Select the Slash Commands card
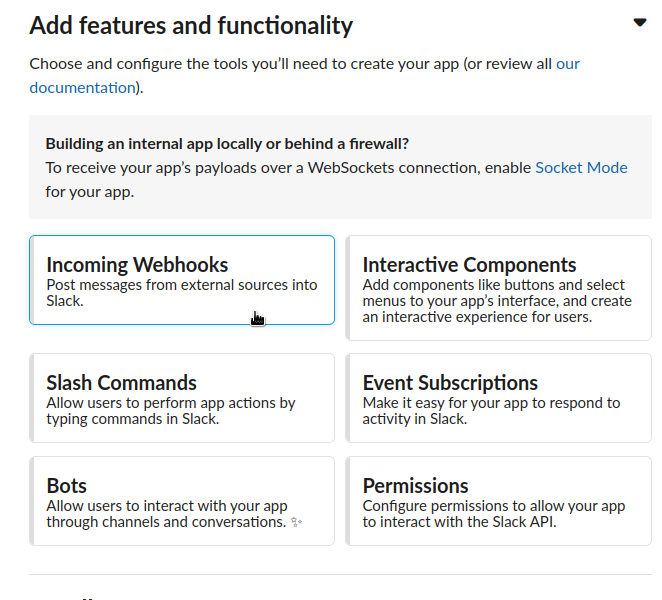This screenshot has height=600, width=662. point(182,398)
